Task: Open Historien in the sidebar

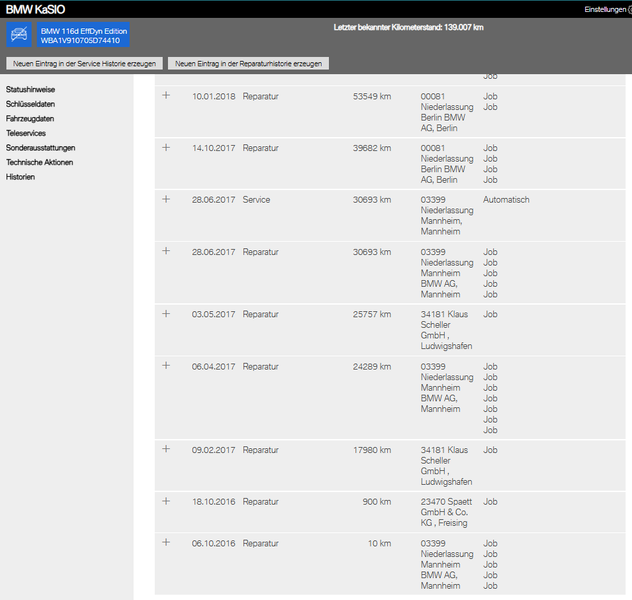Action: (20, 176)
